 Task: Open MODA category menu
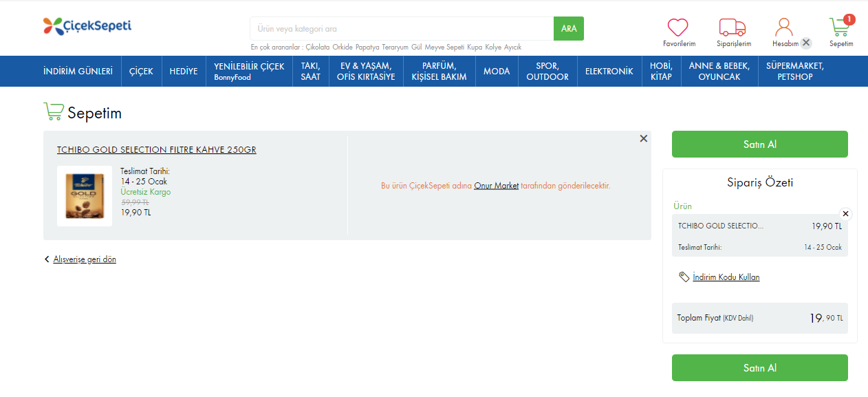(497, 72)
